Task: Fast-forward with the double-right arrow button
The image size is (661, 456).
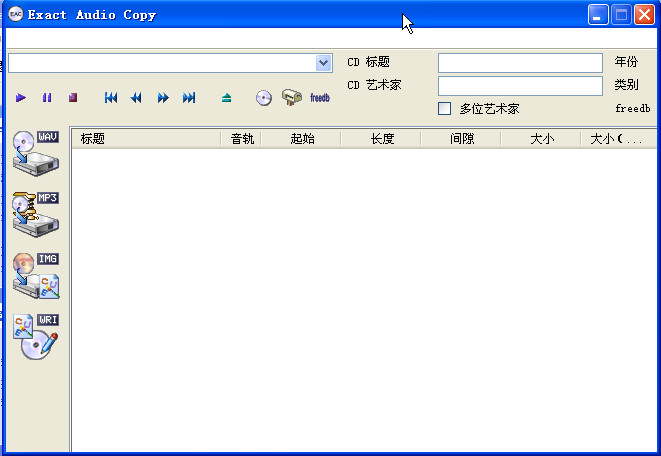Action: coord(163,98)
